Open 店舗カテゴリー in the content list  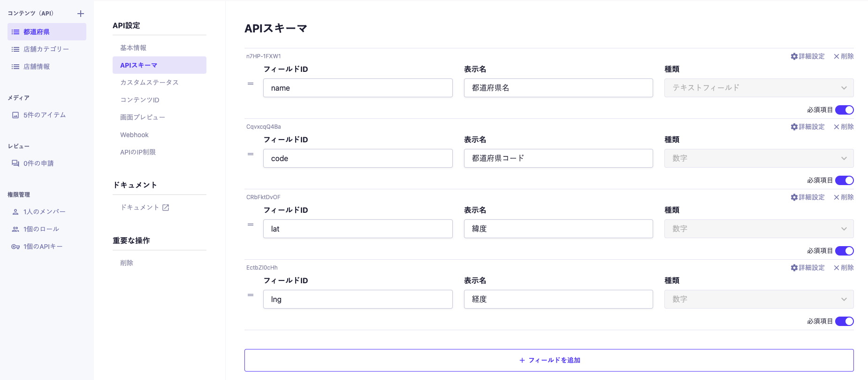46,49
